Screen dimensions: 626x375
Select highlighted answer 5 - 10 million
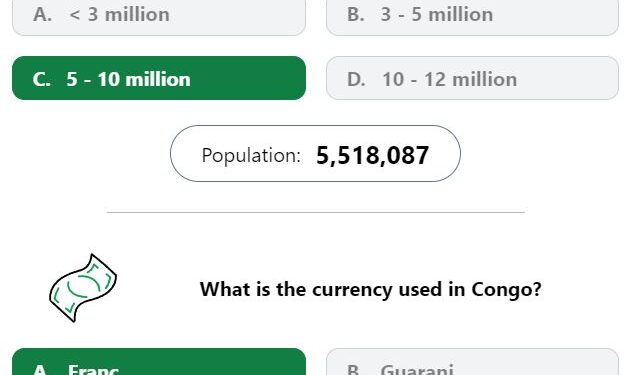tap(159, 78)
